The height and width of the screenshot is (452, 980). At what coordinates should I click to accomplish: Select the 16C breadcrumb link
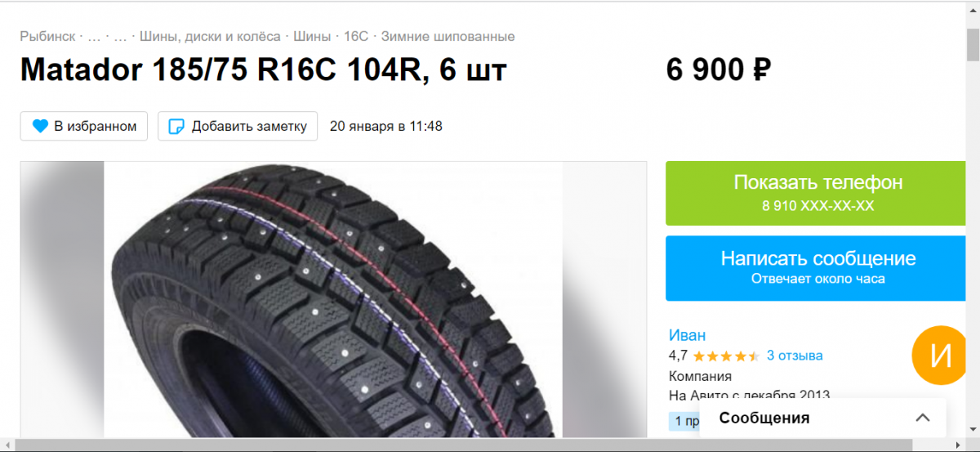click(x=356, y=37)
